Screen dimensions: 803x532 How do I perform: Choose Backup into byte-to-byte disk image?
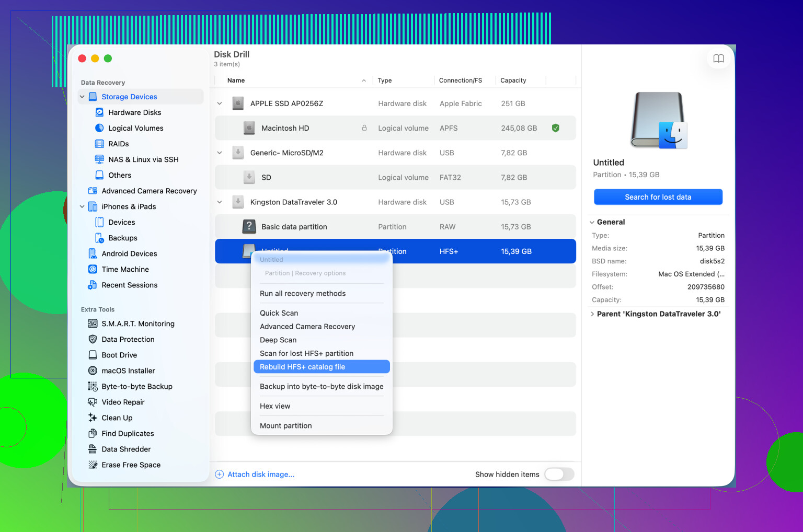[x=322, y=387]
